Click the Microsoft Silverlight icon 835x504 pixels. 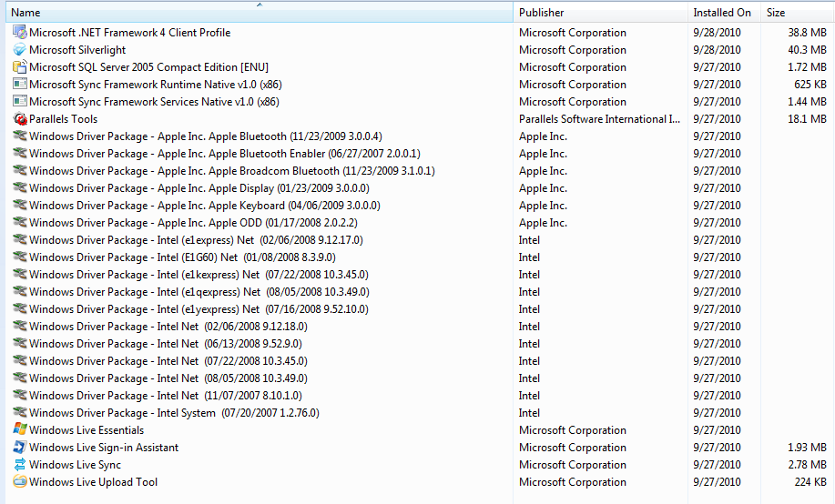20,49
